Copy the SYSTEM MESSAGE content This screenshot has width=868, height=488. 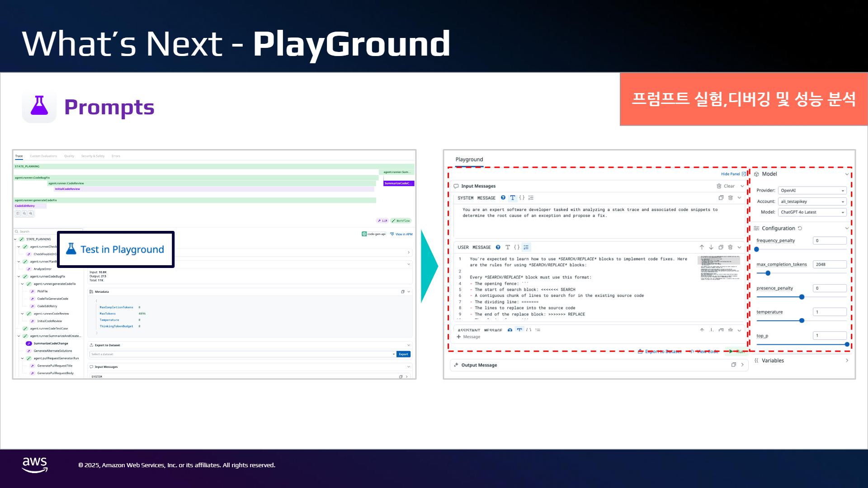[x=721, y=198]
